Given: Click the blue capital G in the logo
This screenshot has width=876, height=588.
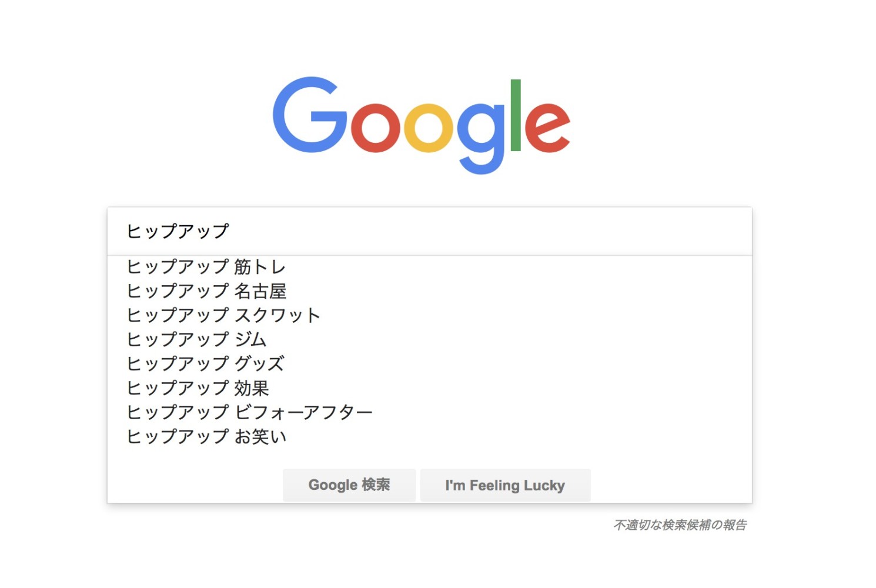Looking at the screenshot, I should (x=309, y=115).
